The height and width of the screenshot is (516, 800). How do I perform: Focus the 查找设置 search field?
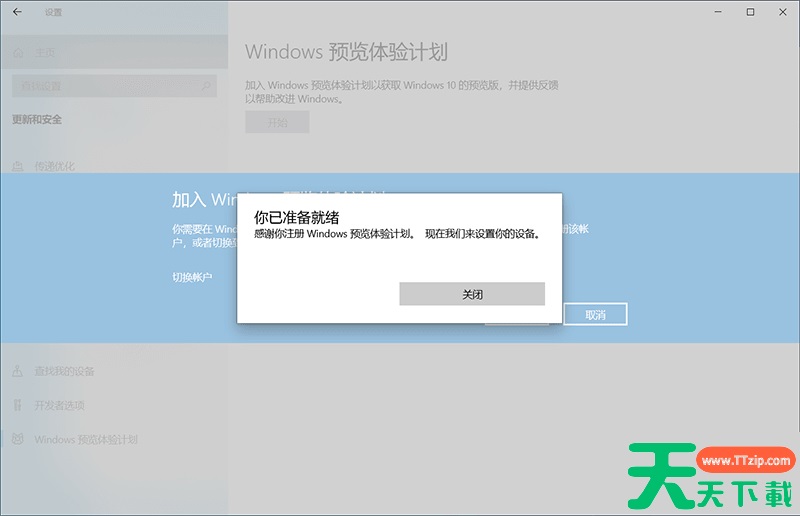click(114, 86)
